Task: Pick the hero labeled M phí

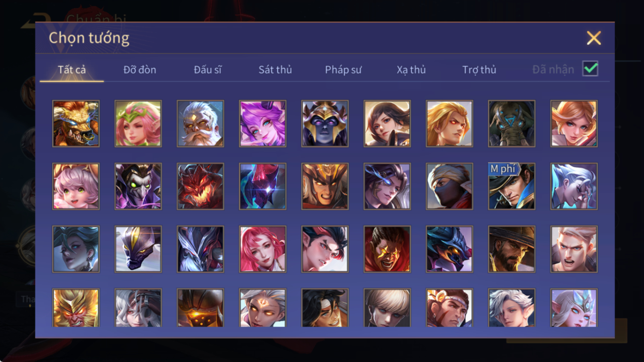Action: pos(512,187)
